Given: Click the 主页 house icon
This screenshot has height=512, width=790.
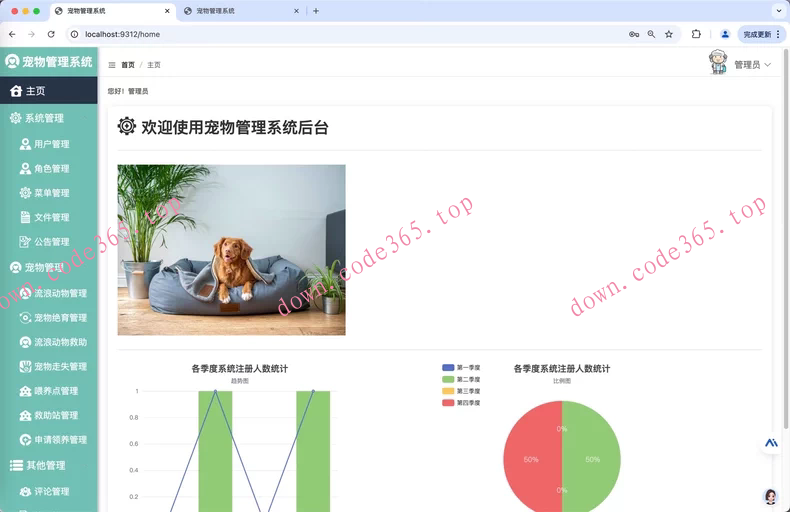Looking at the screenshot, I should click(x=16, y=91).
